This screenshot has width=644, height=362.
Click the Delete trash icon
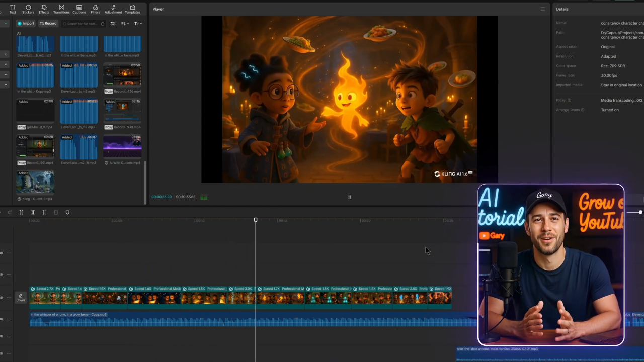click(x=56, y=213)
